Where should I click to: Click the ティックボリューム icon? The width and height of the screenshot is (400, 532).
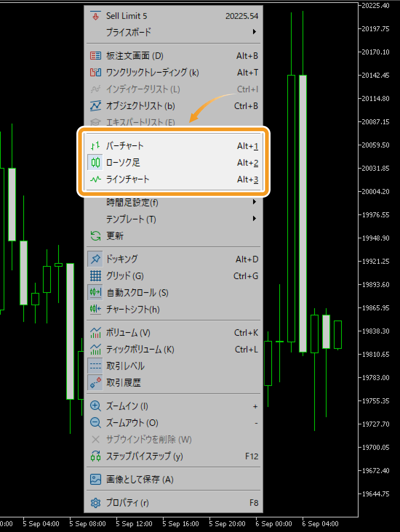[96, 349]
